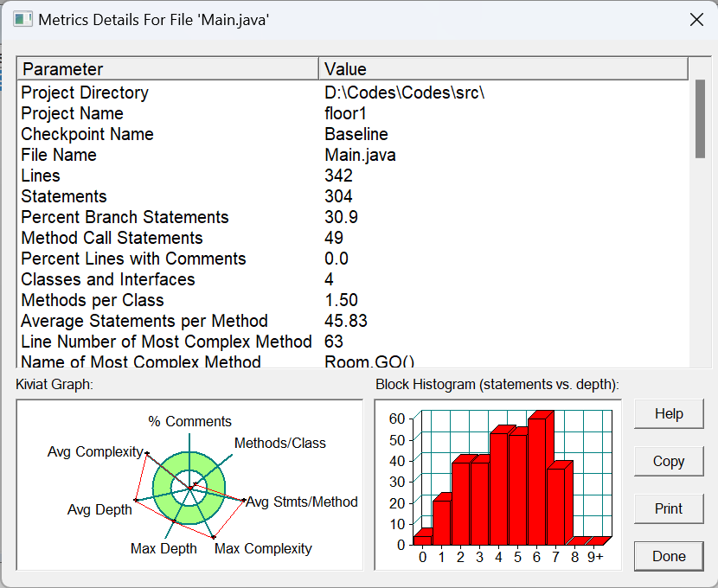Close the Metrics Details dialog window

coord(696,20)
